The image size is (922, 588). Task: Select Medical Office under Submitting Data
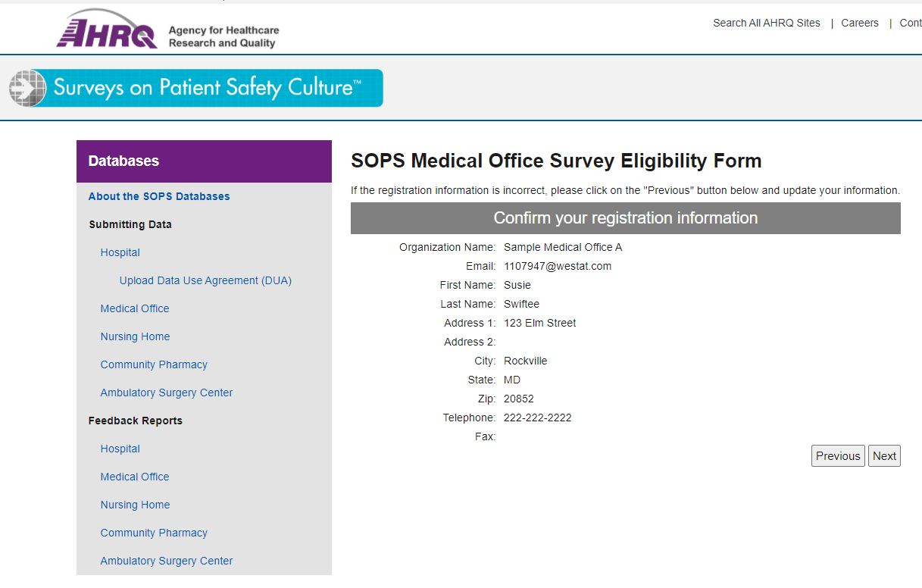coord(135,308)
